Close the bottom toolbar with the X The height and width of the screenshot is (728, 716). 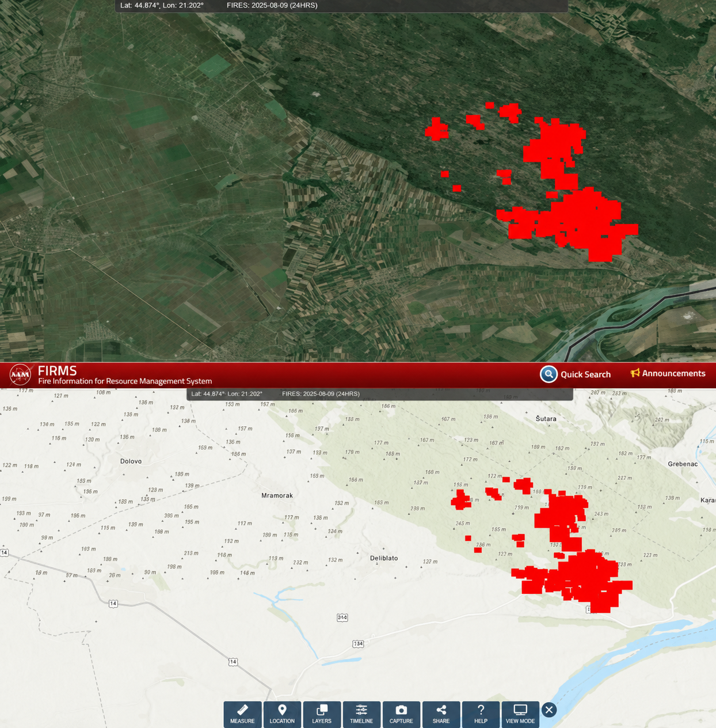click(x=549, y=710)
